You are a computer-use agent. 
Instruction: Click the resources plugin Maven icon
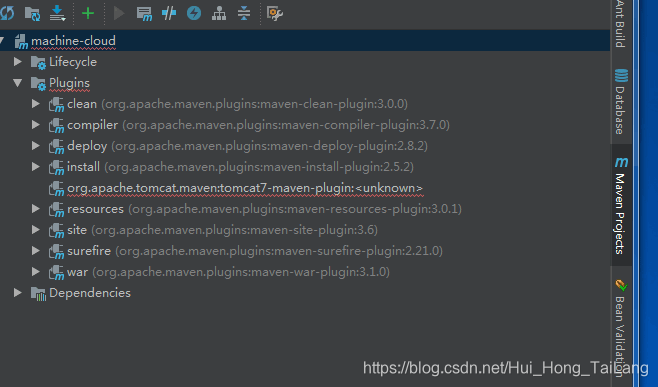[56, 209]
